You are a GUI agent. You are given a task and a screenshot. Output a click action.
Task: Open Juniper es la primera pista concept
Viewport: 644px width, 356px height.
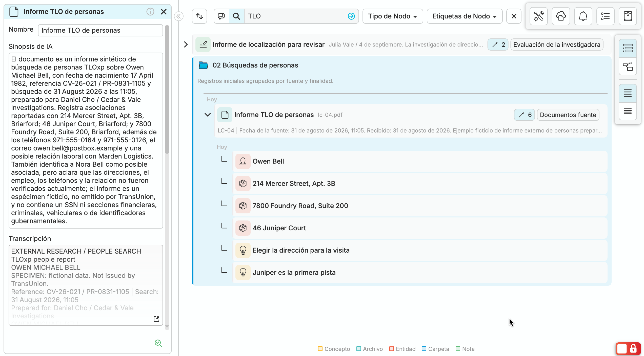420,273
